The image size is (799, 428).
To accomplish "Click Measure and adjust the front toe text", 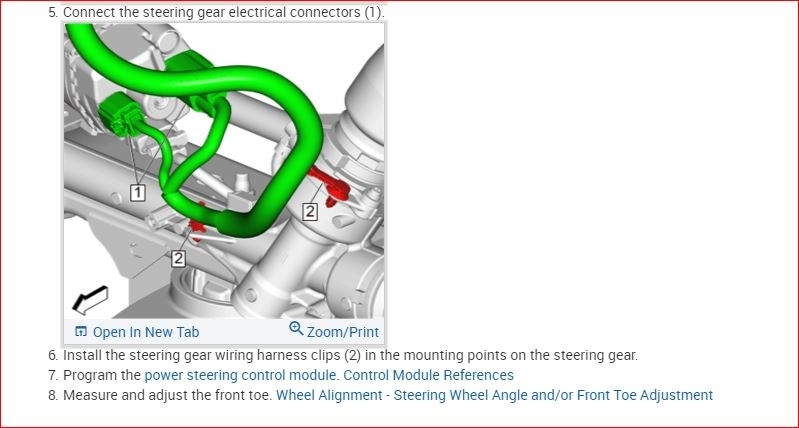I will tap(167, 395).
